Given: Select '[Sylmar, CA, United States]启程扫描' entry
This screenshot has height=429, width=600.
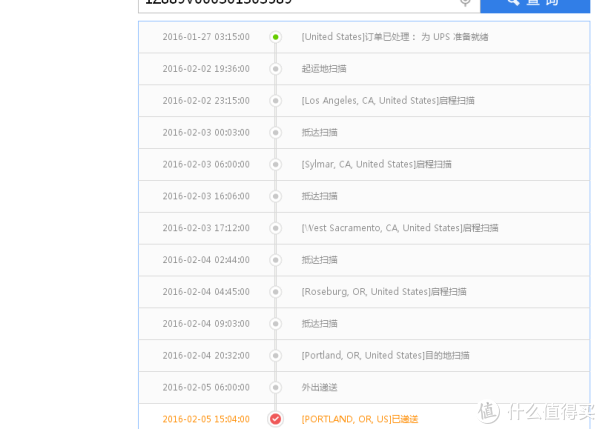Looking at the screenshot, I should pos(377,165).
